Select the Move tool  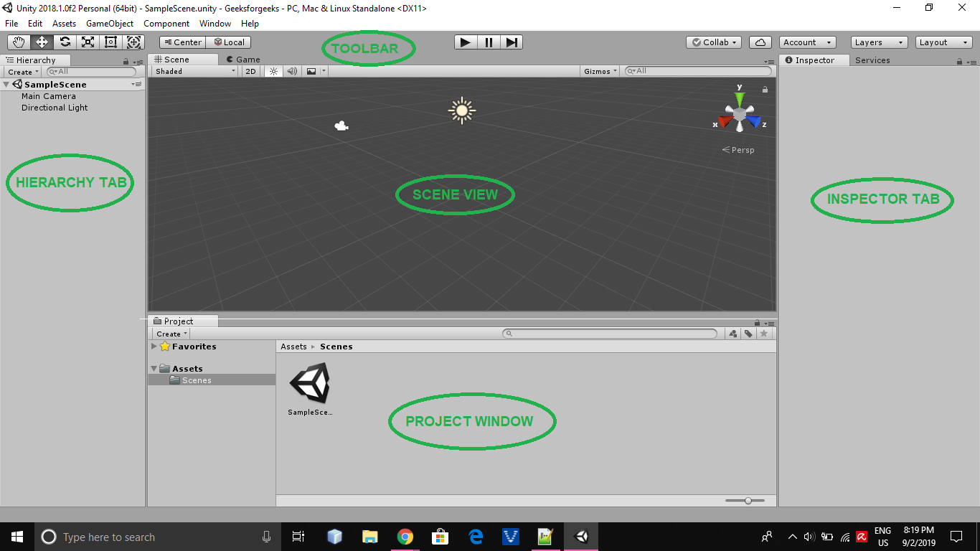[x=41, y=42]
